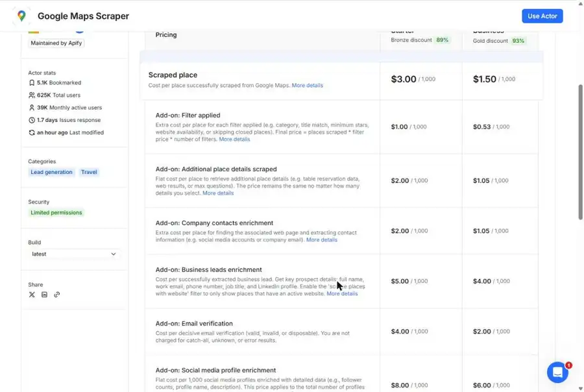Share the actor on X
Image resolution: width=584 pixels, height=392 pixels.
coord(32,295)
